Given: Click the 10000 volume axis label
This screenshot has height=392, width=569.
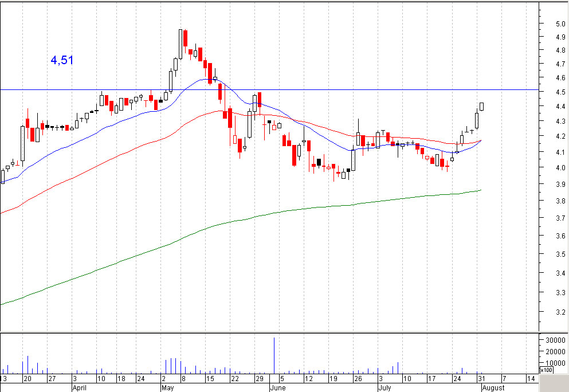Looking at the screenshot, I should pyautogui.click(x=555, y=363).
